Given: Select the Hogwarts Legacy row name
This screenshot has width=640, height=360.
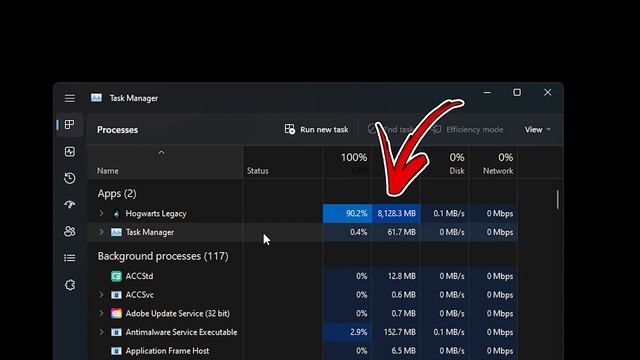Looking at the screenshot, I should (x=156, y=213).
